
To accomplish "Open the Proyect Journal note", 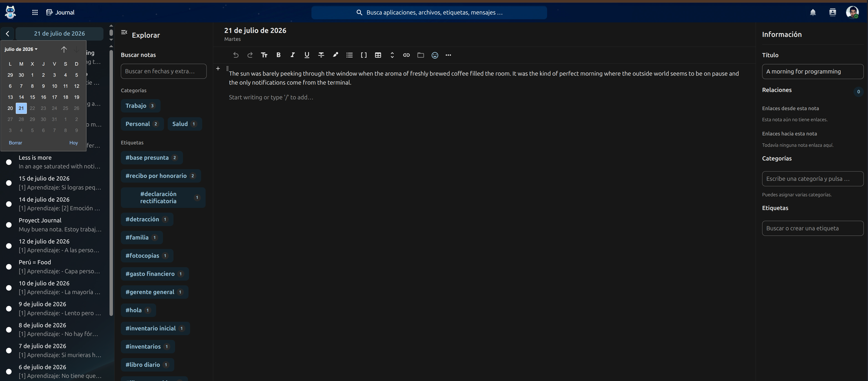I will [54, 224].
